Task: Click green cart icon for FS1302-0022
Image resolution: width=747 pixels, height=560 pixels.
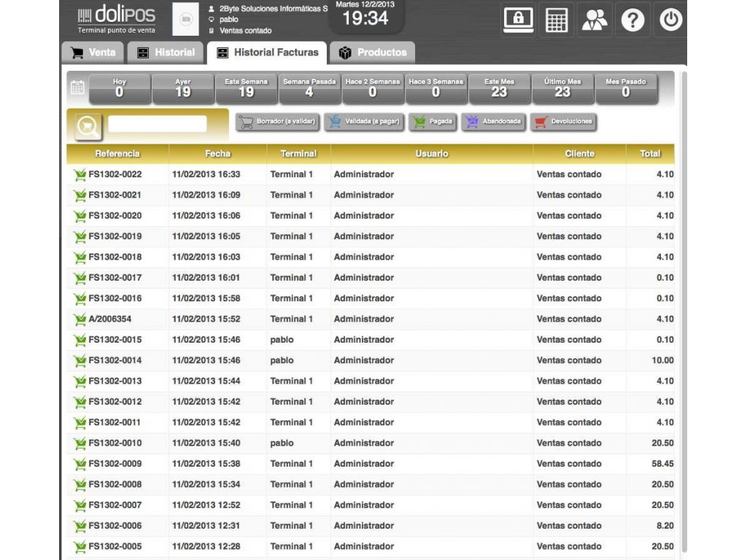Action: [x=80, y=175]
